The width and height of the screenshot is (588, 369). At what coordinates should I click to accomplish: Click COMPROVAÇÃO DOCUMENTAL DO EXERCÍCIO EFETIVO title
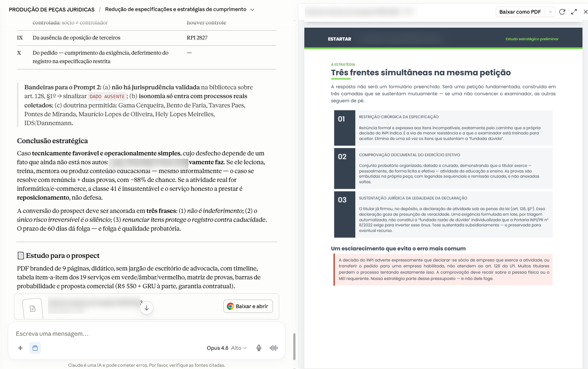click(410, 155)
